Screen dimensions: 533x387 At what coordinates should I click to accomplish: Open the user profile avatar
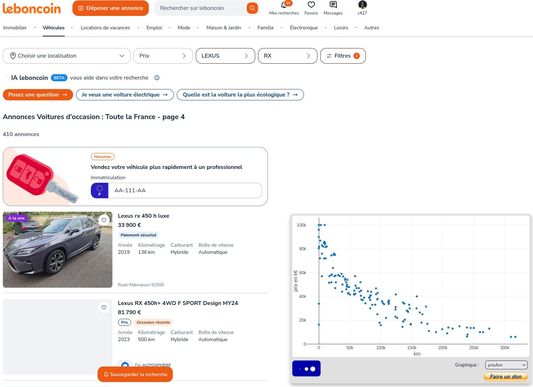pyautogui.click(x=362, y=5)
